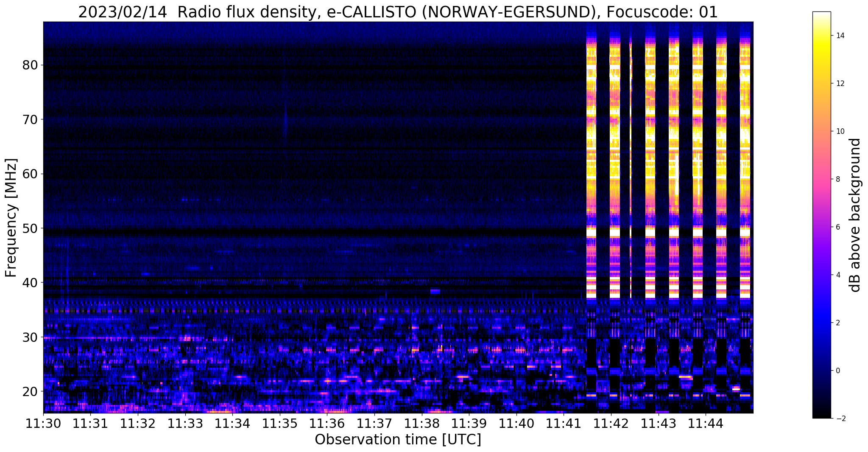868x452 pixels.
Task: Click the 11:36 time tick label
Action: coord(327,423)
